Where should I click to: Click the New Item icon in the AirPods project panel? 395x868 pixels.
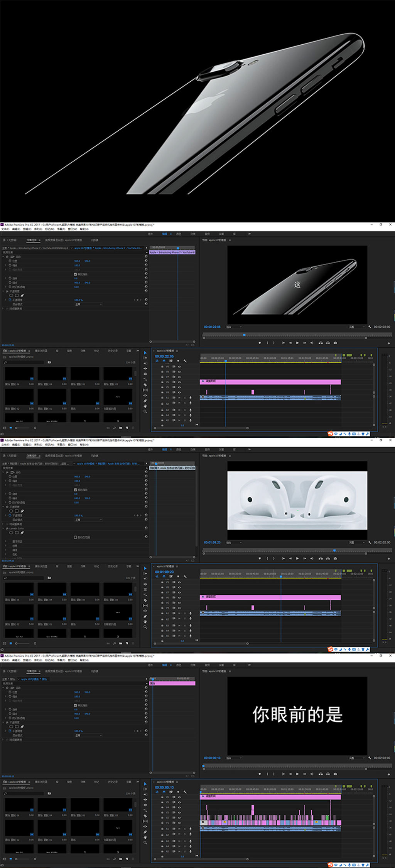(127, 643)
